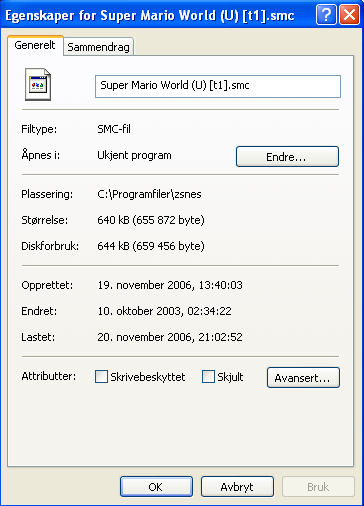364x506 pixels.
Task: Open Avansert... attributes dialog
Action: pos(303,378)
